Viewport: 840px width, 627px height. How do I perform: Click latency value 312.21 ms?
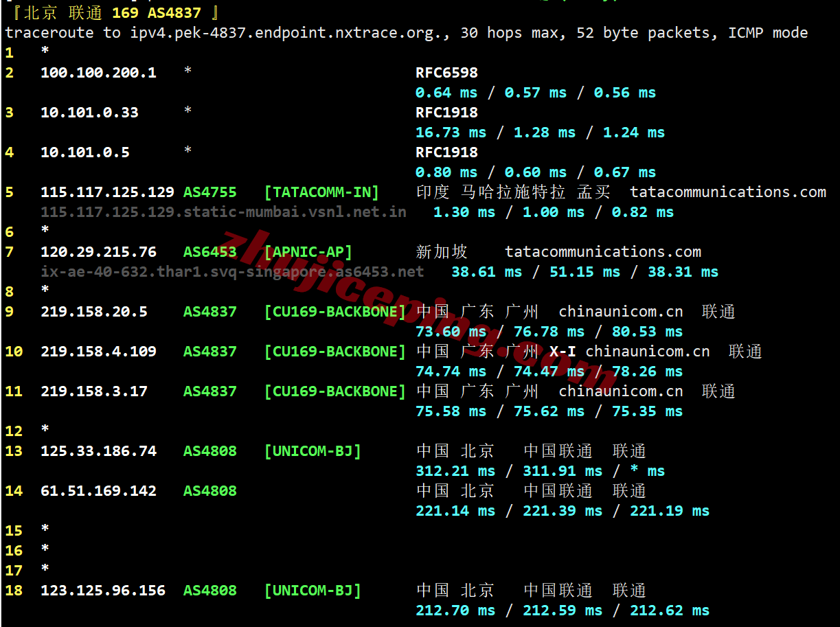455,470
